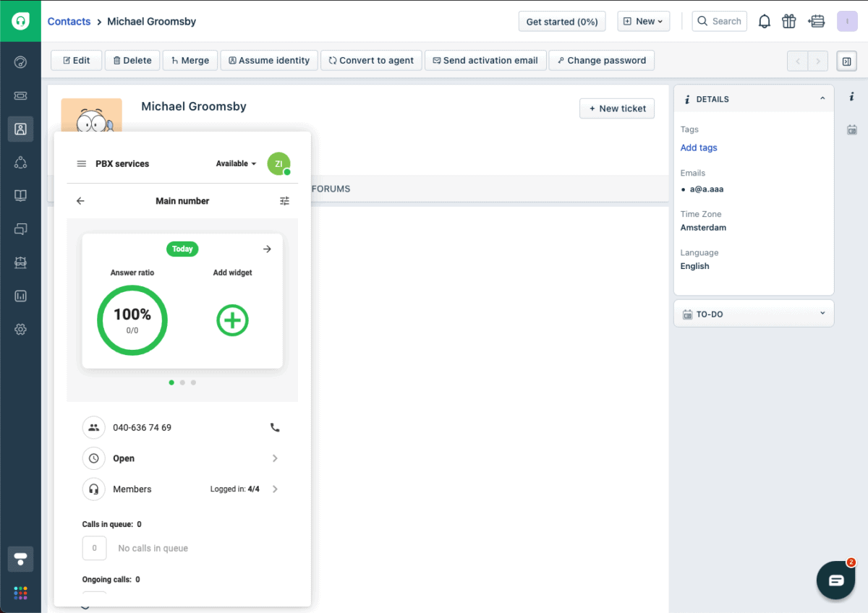Click the number 040-636 74 69
Viewport: 868px width, 613px height.
[142, 427]
